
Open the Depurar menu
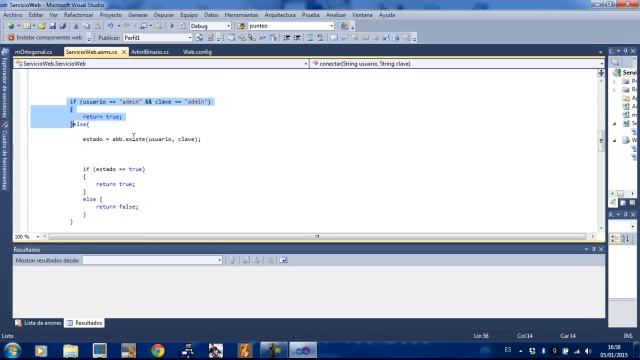click(x=164, y=15)
